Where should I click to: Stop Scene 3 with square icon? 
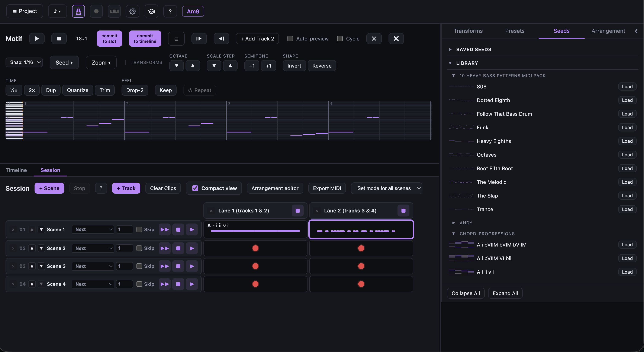tap(178, 266)
